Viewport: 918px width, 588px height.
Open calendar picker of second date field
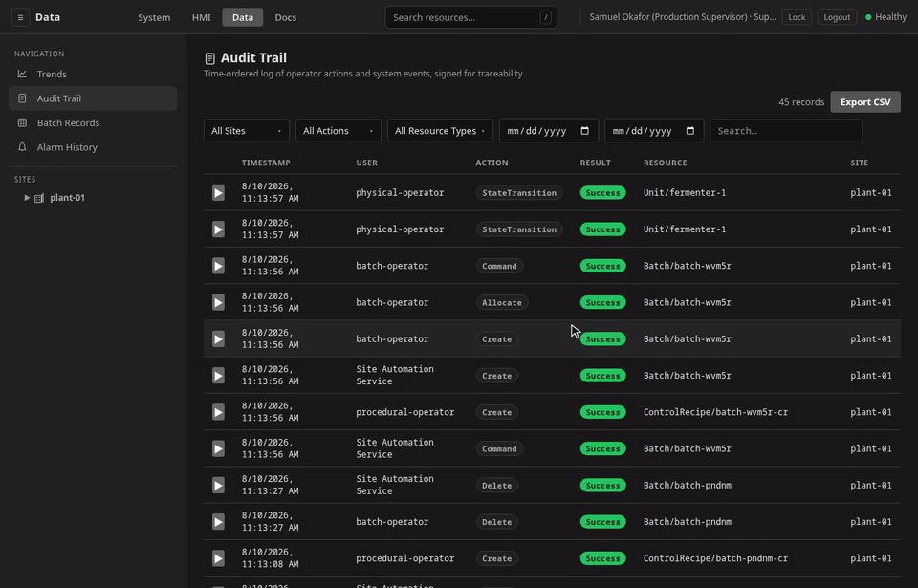coord(689,131)
